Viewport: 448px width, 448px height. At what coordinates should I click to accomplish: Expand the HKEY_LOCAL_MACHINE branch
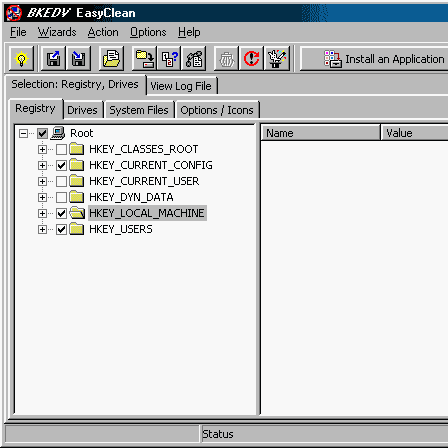(x=42, y=213)
